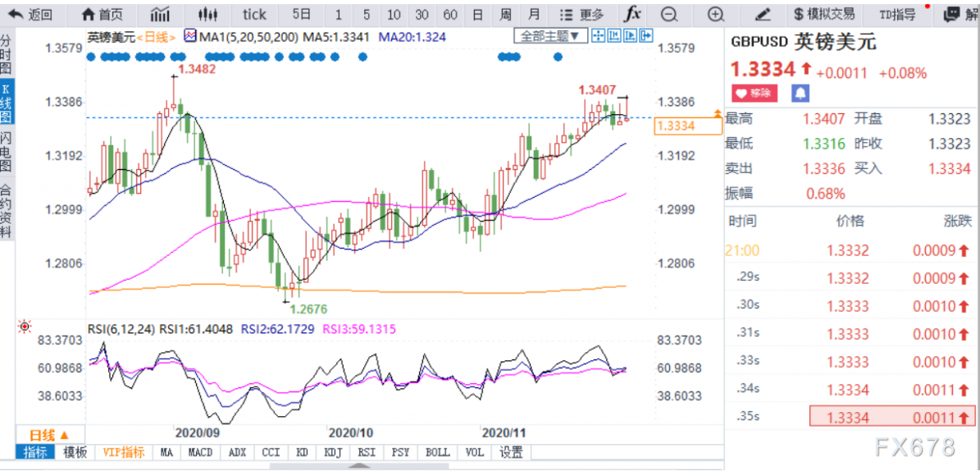Expand the 更多 menu

[581, 14]
